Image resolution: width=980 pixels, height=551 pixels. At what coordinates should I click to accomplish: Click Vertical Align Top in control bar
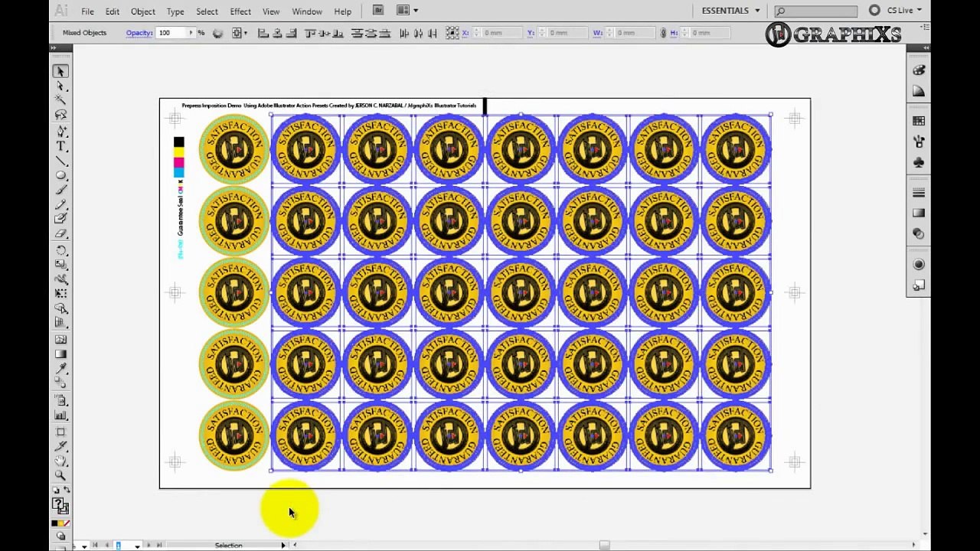[x=310, y=33]
